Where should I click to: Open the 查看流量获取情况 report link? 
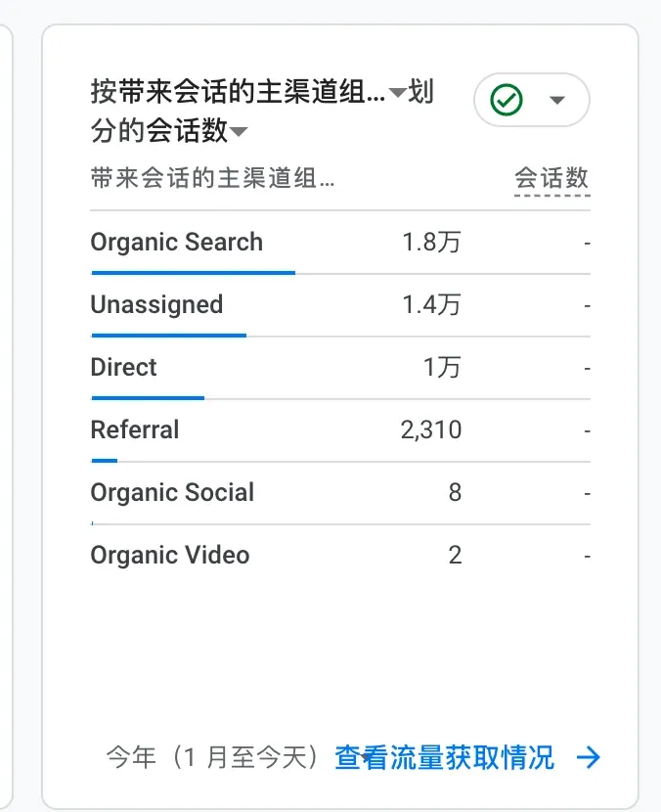[x=444, y=757]
